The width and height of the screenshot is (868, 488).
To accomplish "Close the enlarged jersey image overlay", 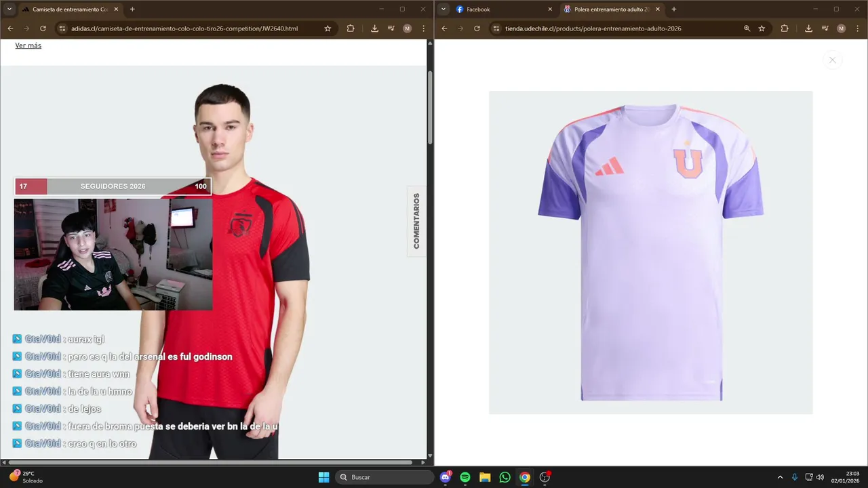I will click(x=832, y=60).
